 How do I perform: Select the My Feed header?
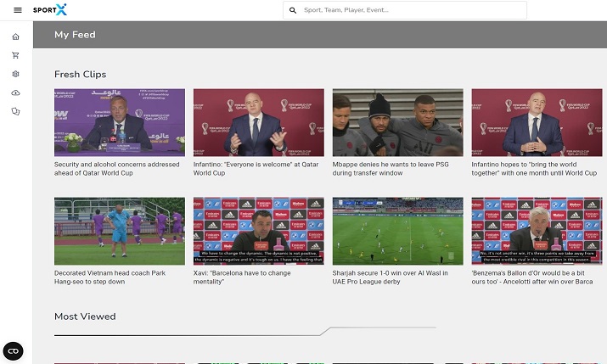(x=75, y=35)
